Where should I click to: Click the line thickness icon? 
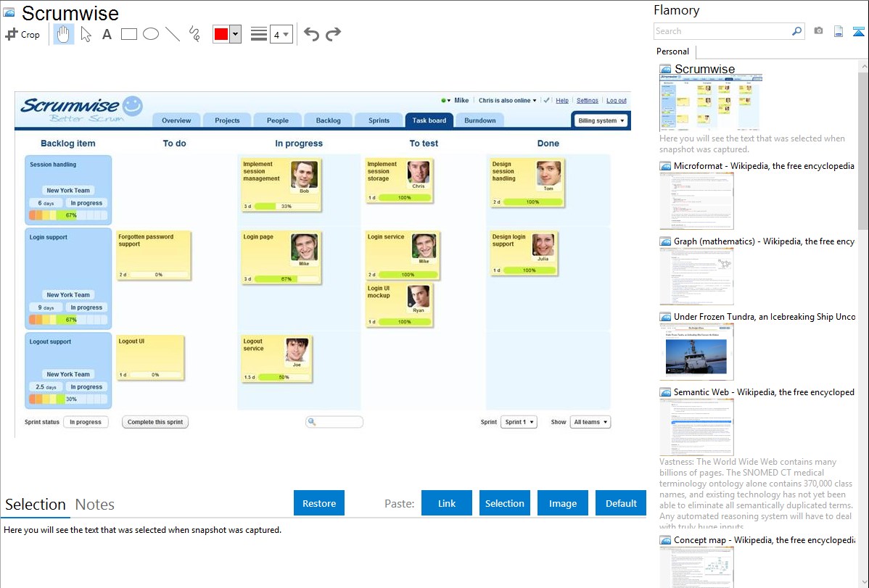pos(258,34)
